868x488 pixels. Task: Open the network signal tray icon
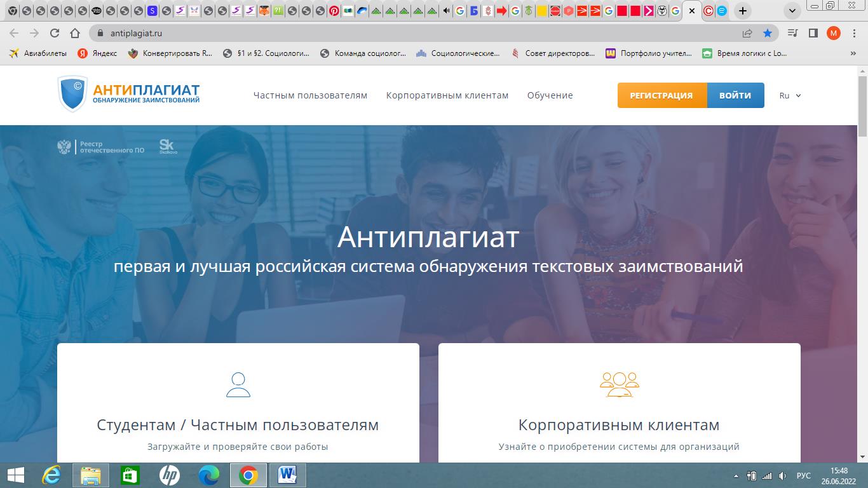pyautogui.click(x=767, y=476)
